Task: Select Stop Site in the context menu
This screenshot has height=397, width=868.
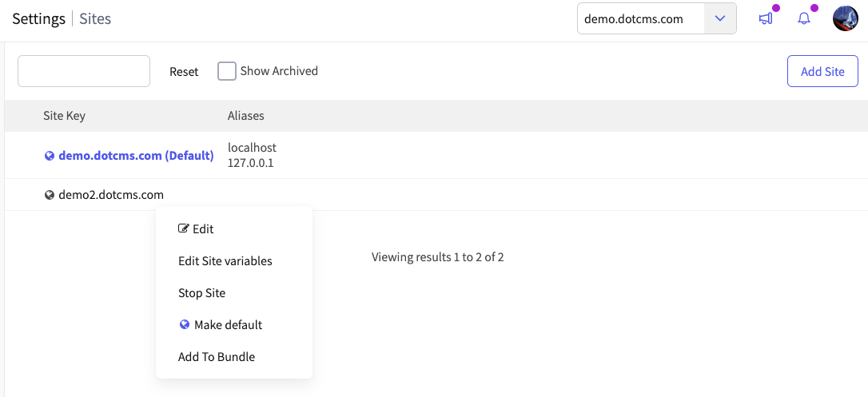Action: click(202, 293)
